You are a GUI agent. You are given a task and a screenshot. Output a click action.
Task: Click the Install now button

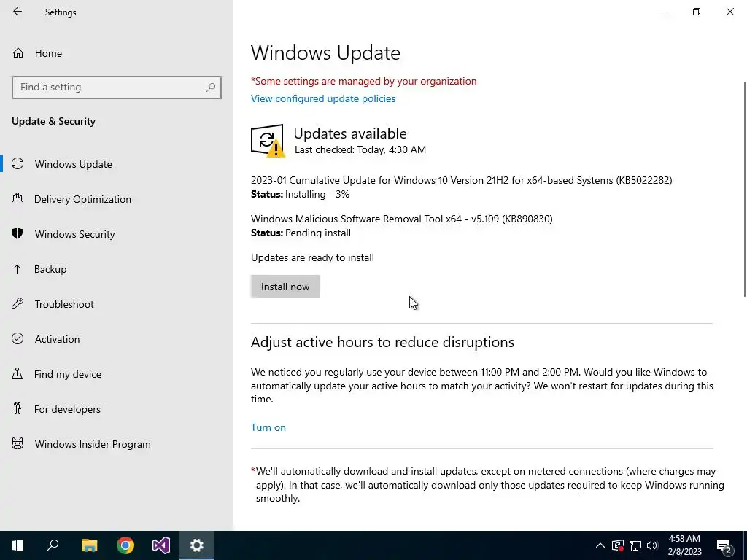tap(285, 286)
